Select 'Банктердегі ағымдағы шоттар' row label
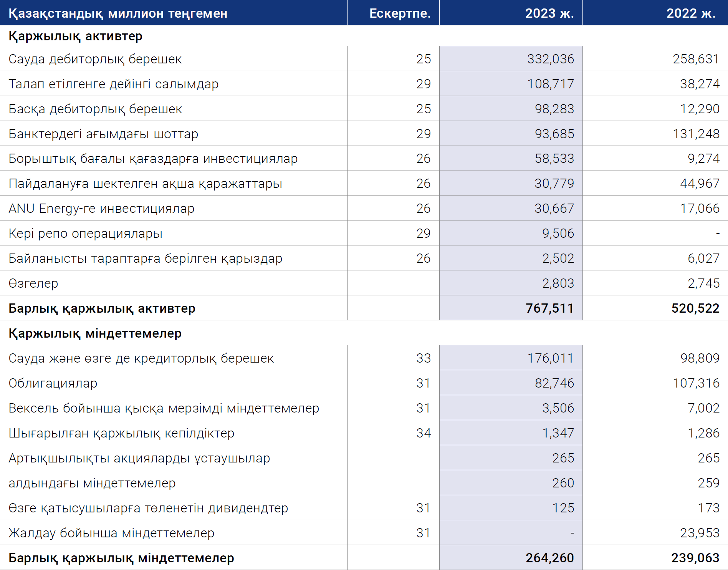Screen dimensions: 728x570 pos(103,134)
